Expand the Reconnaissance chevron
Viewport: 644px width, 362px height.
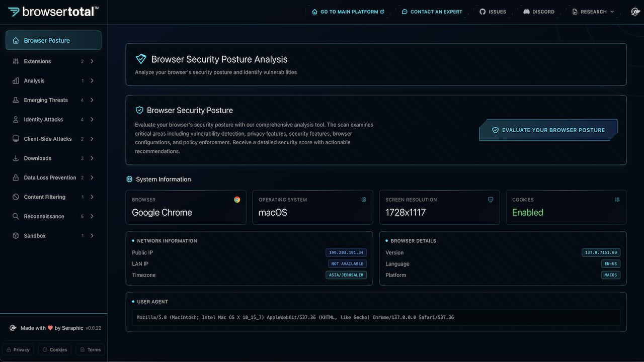click(92, 217)
